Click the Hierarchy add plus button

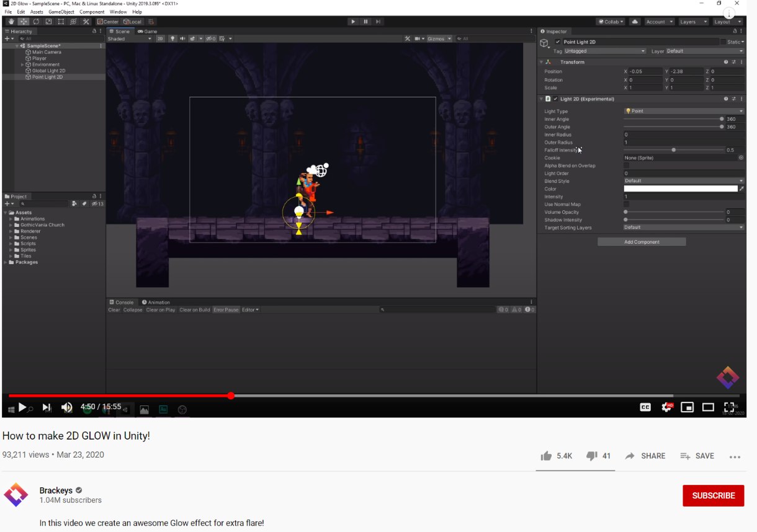coord(8,38)
